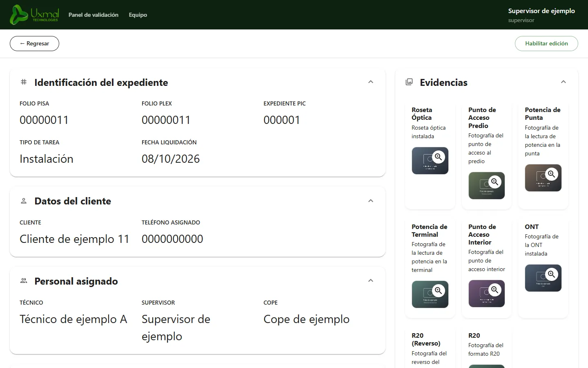Screen dimensions: 588x368
Task: Collapse the Evidencias panel
Action: [x=563, y=82]
